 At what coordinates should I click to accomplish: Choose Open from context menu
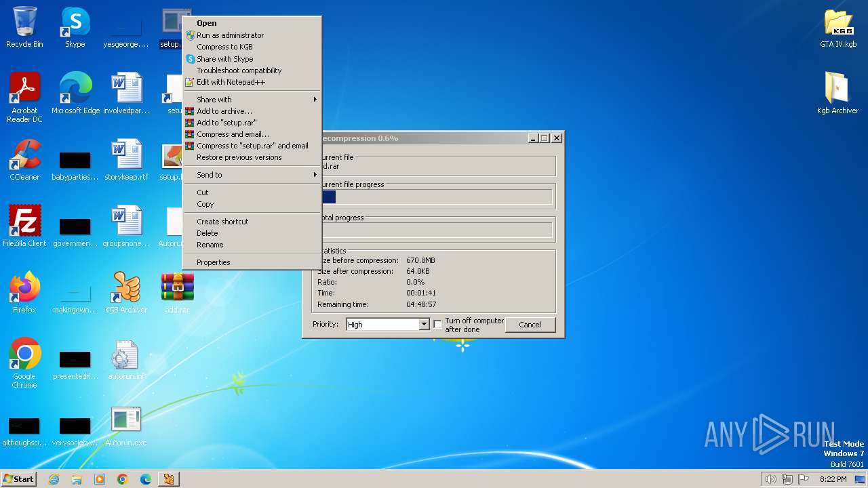click(x=252, y=23)
